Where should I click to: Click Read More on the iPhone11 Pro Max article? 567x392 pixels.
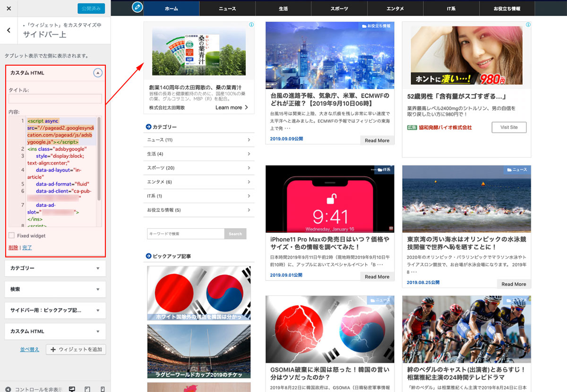coord(377,277)
